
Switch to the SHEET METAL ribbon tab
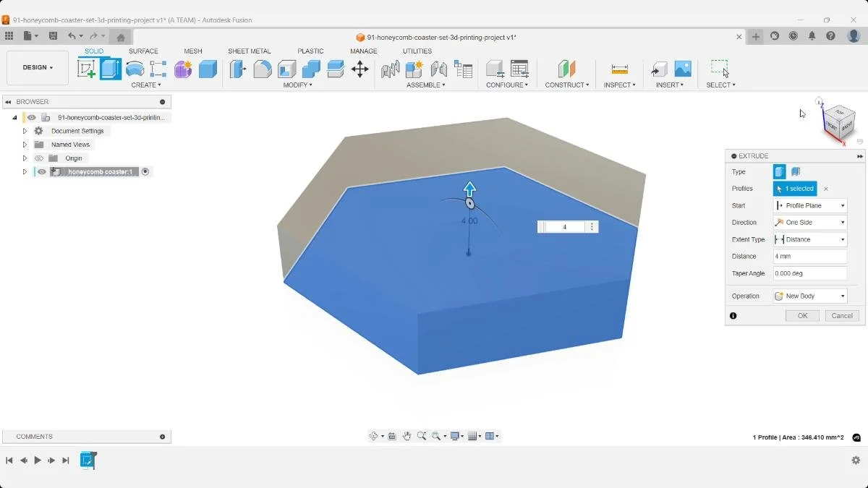[250, 51]
